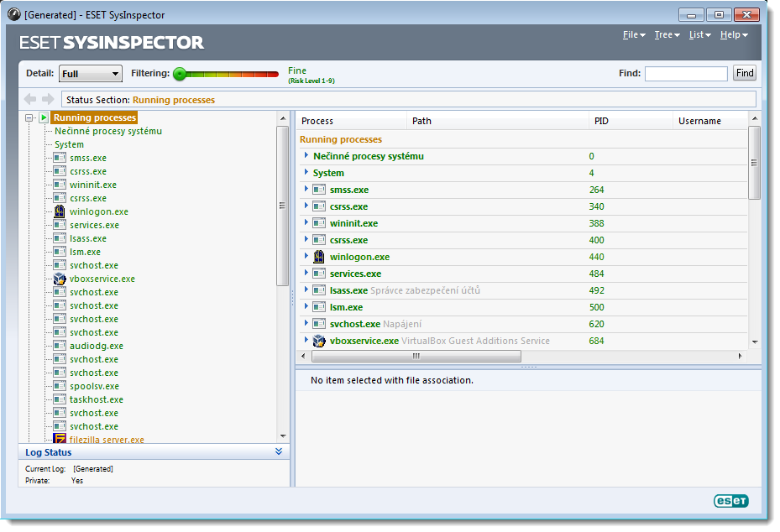Click smss.exe icon in process table
Image resolution: width=780 pixels, height=532 pixels.
coord(319,190)
